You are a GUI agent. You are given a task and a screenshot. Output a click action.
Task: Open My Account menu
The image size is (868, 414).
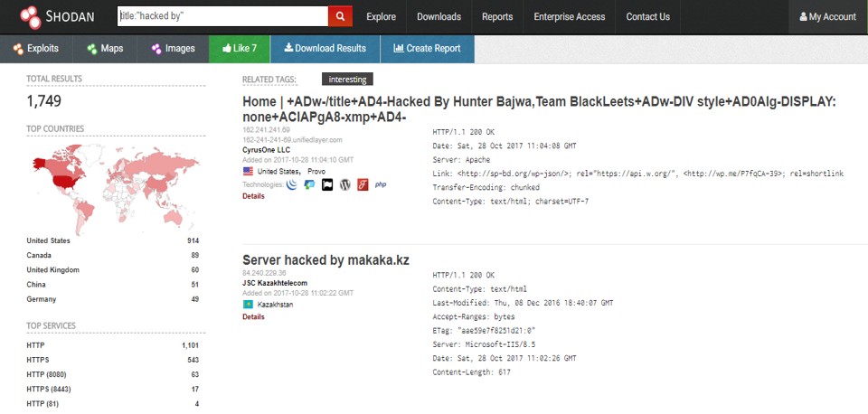pos(828,17)
